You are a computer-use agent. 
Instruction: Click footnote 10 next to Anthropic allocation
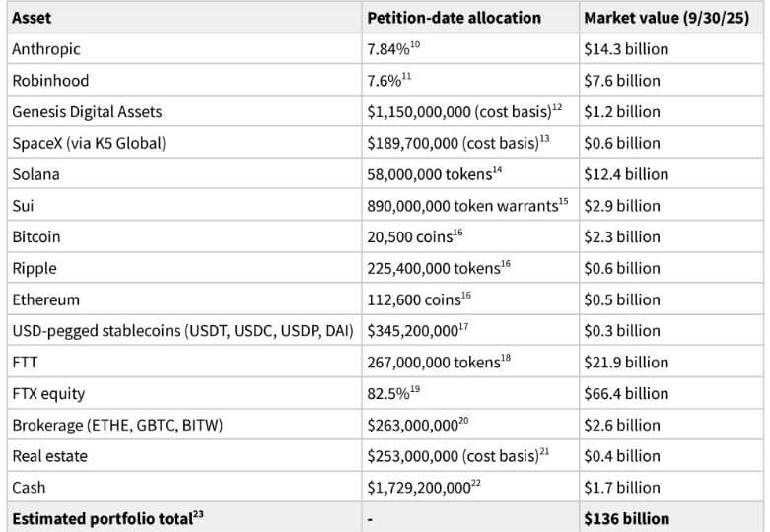click(x=413, y=43)
